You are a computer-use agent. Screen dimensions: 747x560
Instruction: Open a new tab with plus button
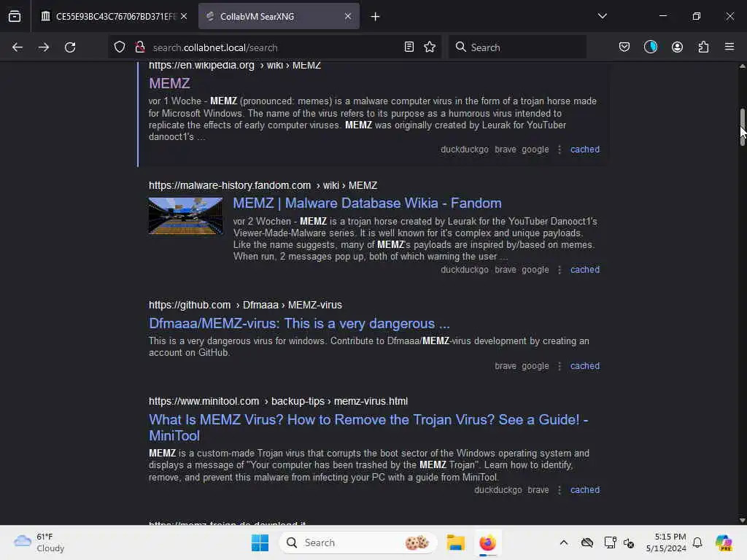click(376, 17)
